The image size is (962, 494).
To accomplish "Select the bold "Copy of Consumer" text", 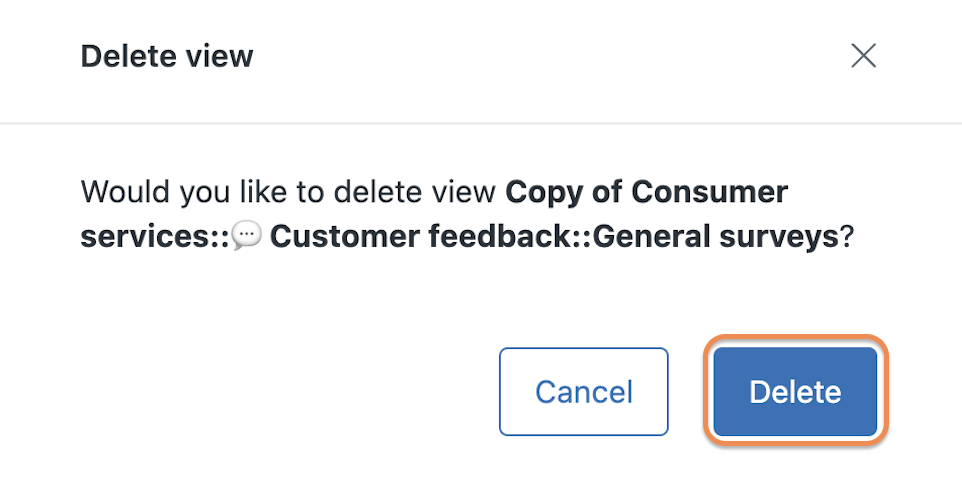I will (647, 191).
